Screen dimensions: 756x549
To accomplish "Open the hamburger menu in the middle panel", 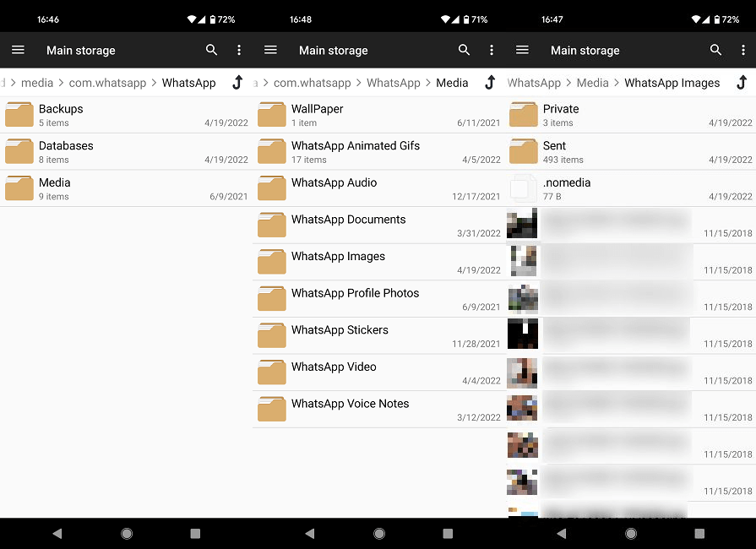I will click(x=270, y=50).
